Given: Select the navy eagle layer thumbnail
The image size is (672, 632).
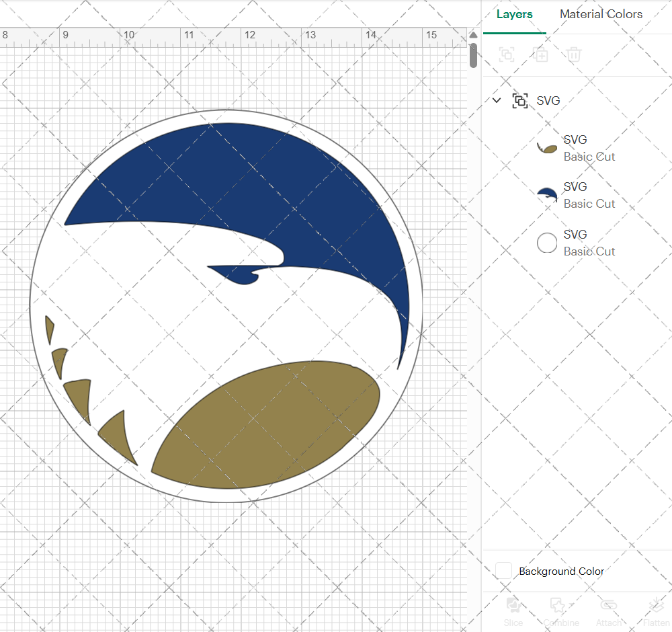Looking at the screenshot, I should tap(547, 195).
